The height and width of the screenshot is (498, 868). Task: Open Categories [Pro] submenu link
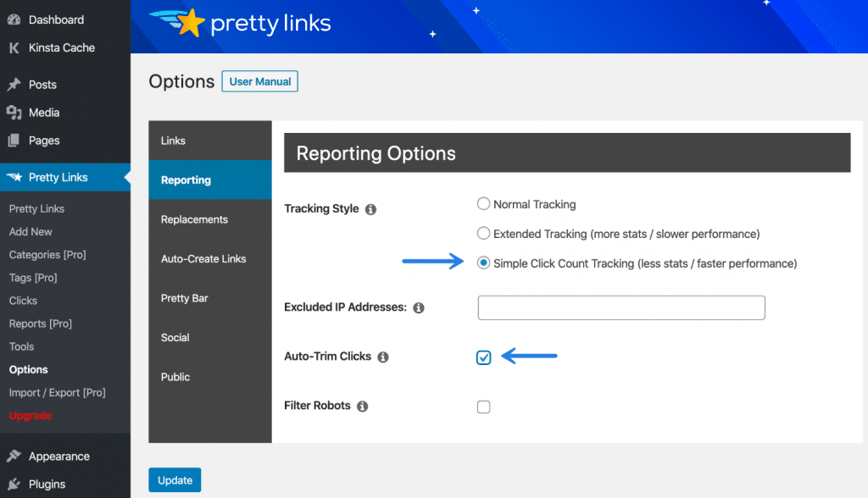click(47, 255)
